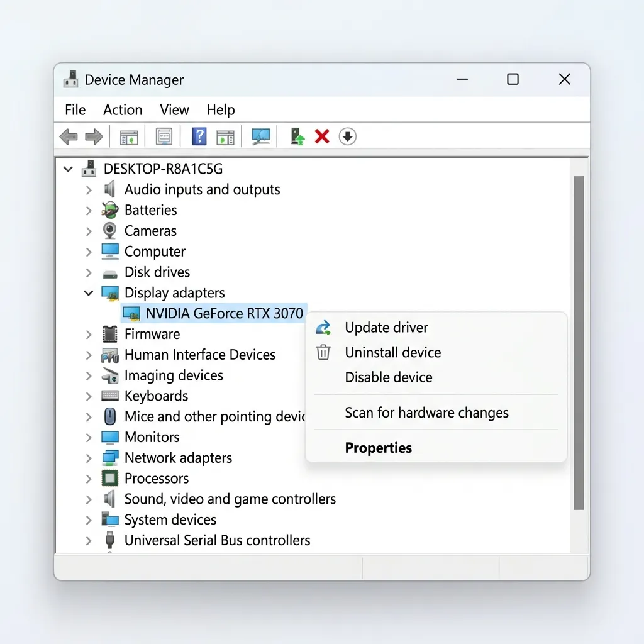The image size is (644, 644).
Task: Expand the Processors chevron
Action: (x=89, y=479)
